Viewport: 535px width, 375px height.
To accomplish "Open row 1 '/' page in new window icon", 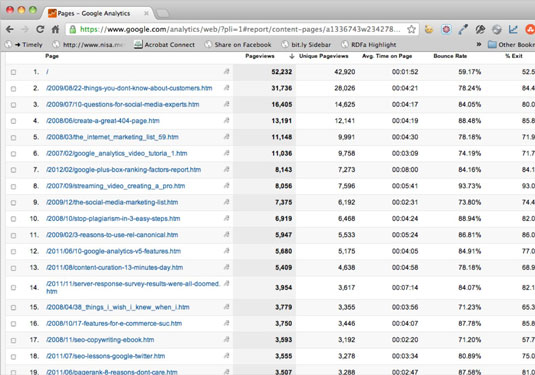I will pos(226,72).
